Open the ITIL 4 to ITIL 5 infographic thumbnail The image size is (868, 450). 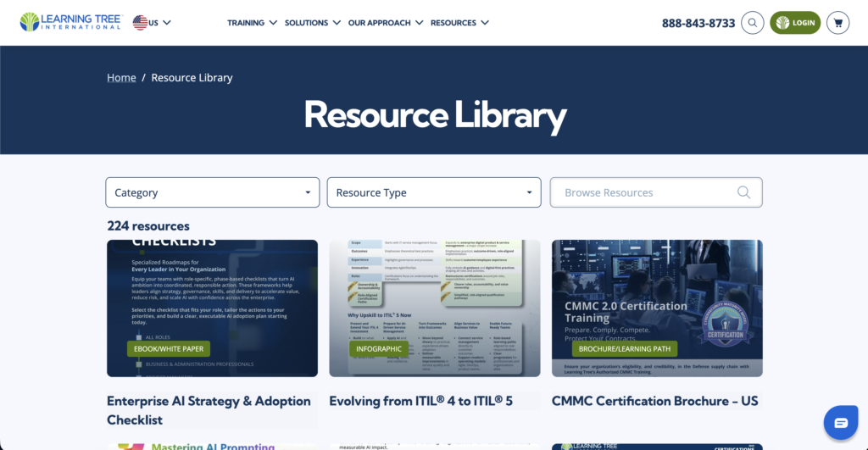435,308
